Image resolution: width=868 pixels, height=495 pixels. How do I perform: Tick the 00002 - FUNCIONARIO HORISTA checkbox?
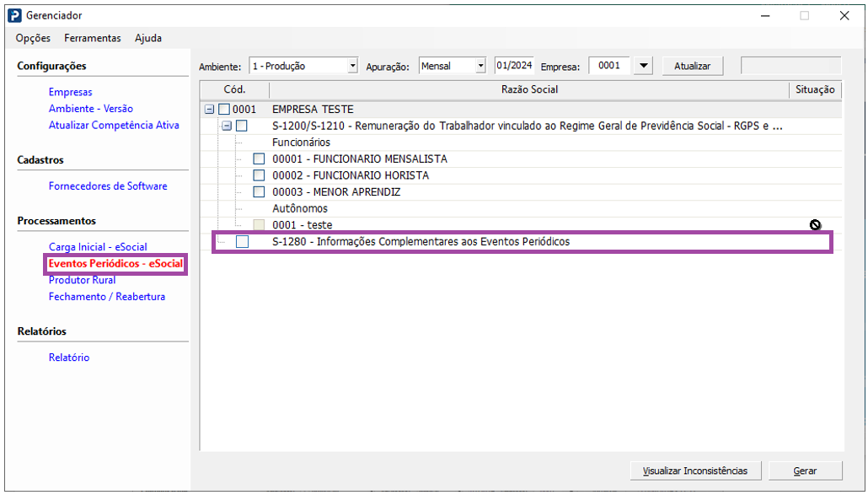pos(259,175)
